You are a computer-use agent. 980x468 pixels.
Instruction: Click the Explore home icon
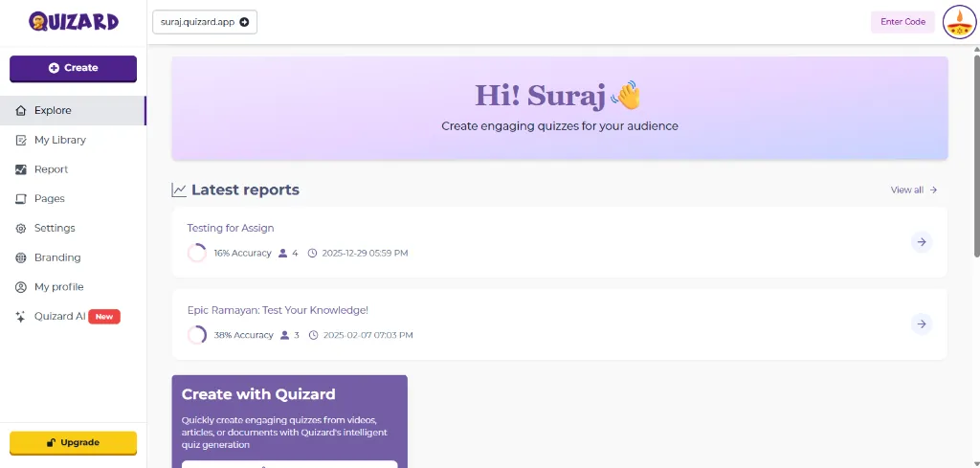coord(21,110)
